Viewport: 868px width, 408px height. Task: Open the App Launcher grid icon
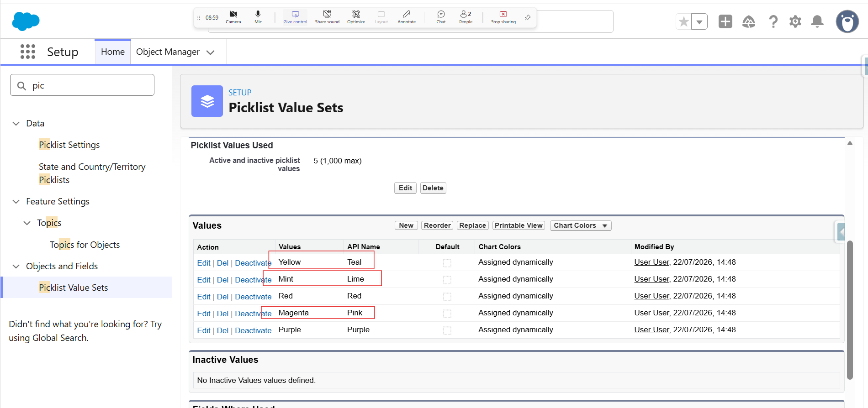[28, 52]
